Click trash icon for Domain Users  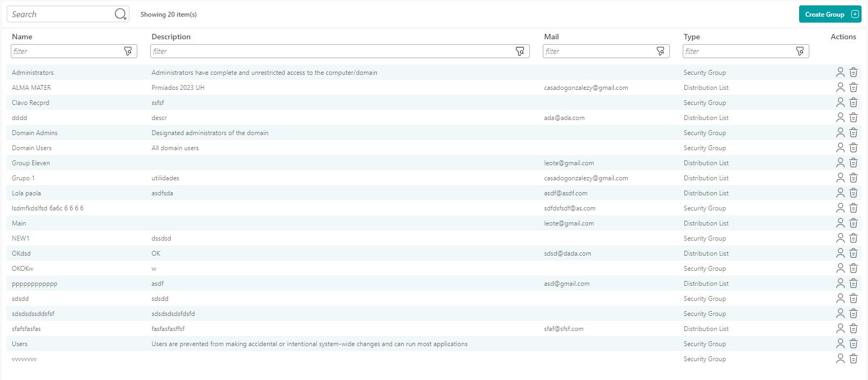[x=853, y=147]
